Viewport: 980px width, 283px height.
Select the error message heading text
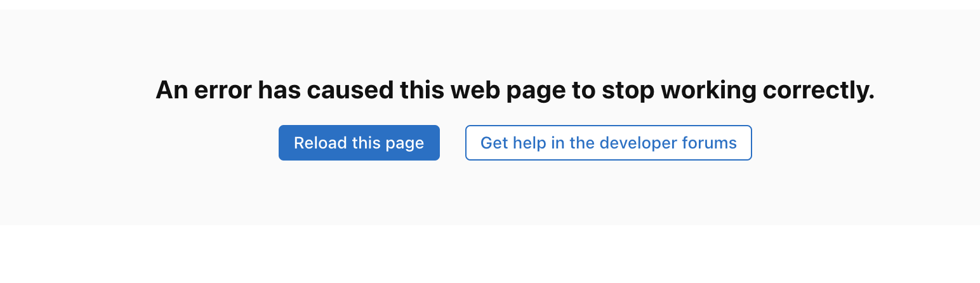pos(515,90)
